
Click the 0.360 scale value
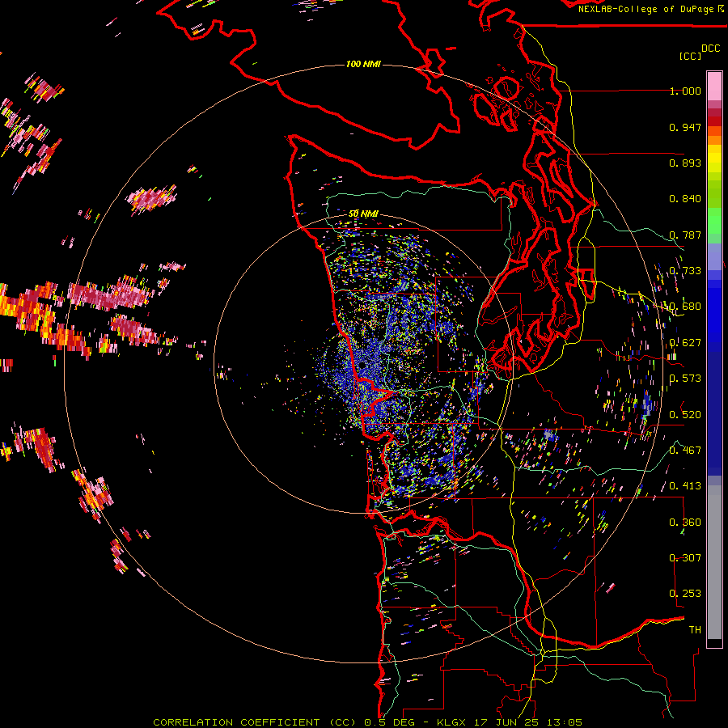685,523
